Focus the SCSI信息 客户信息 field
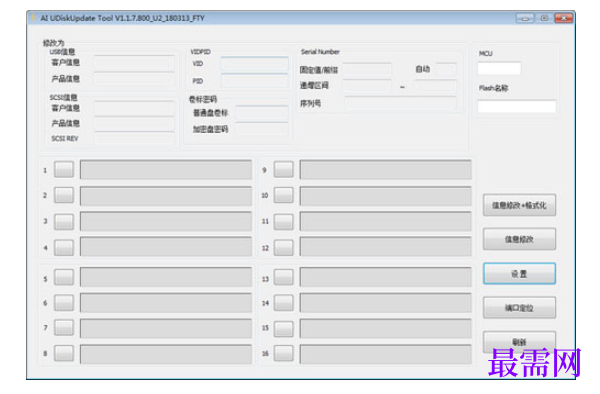This screenshot has height=394, width=600. click(x=134, y=109)
